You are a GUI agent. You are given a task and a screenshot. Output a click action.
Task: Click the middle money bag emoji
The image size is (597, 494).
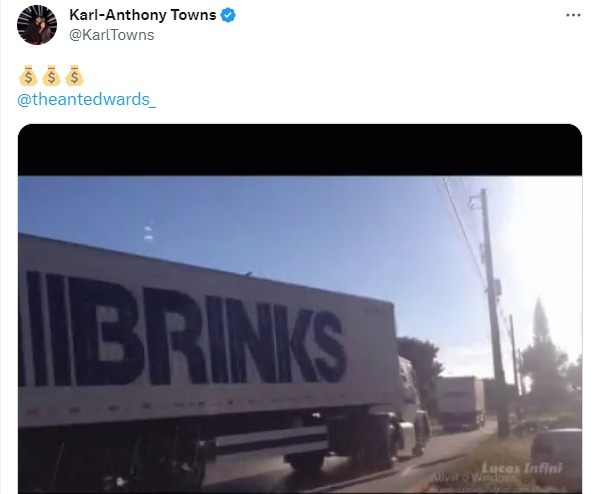coord(51,75)
